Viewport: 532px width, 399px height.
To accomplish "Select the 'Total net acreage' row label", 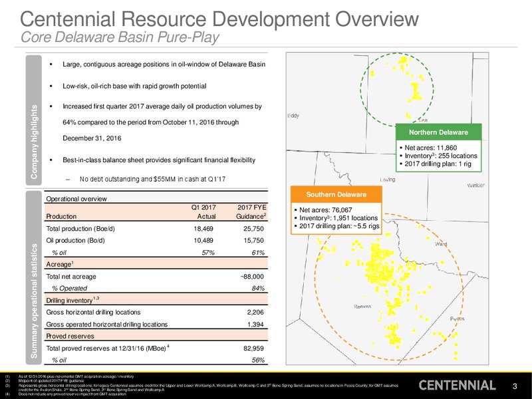I will 71,277.
